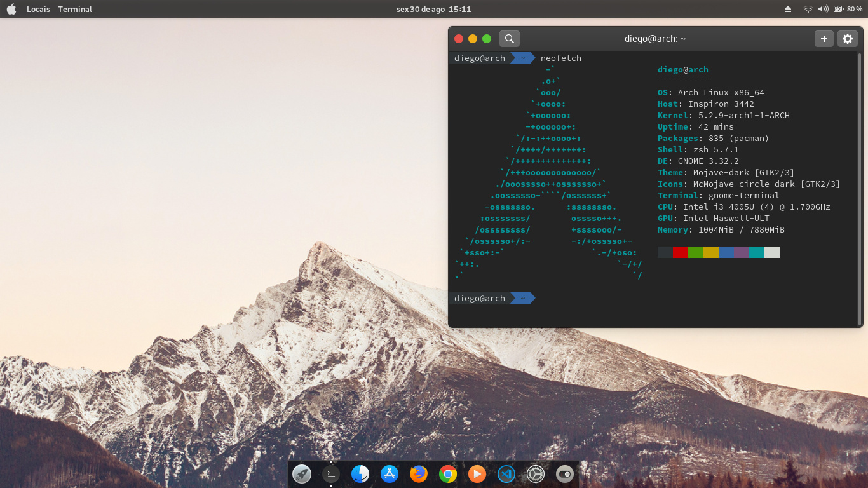Open the Terminal app menu in top bar

coord(75,9)
